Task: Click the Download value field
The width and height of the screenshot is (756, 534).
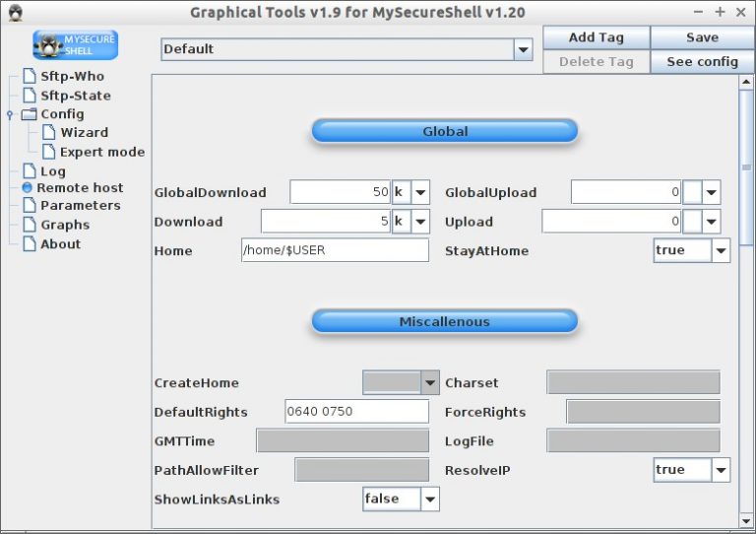Action: (x=326, y=222)
